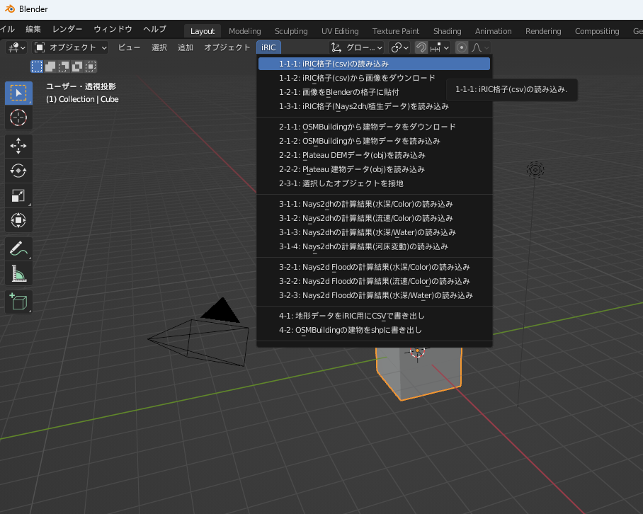
Task: Open the ウィンドウ menu
Action: click(x=113, y=29)
